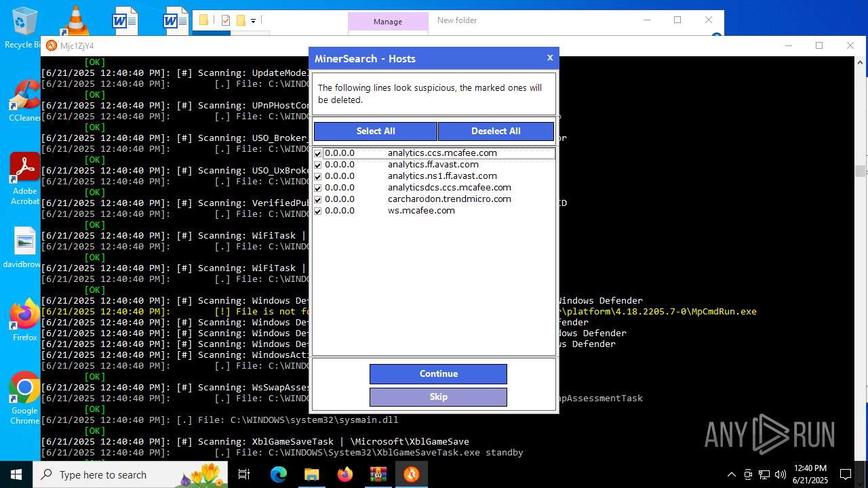
Task: Switch to Manage tab in File Explorer
Action: click(x=388, y=22)
